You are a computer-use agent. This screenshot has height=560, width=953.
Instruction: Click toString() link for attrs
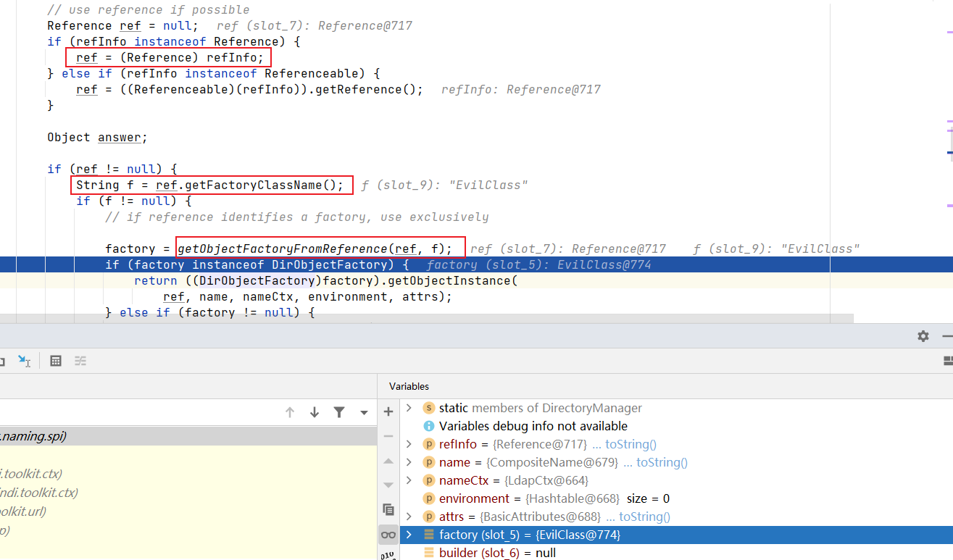tap(645, 517)
